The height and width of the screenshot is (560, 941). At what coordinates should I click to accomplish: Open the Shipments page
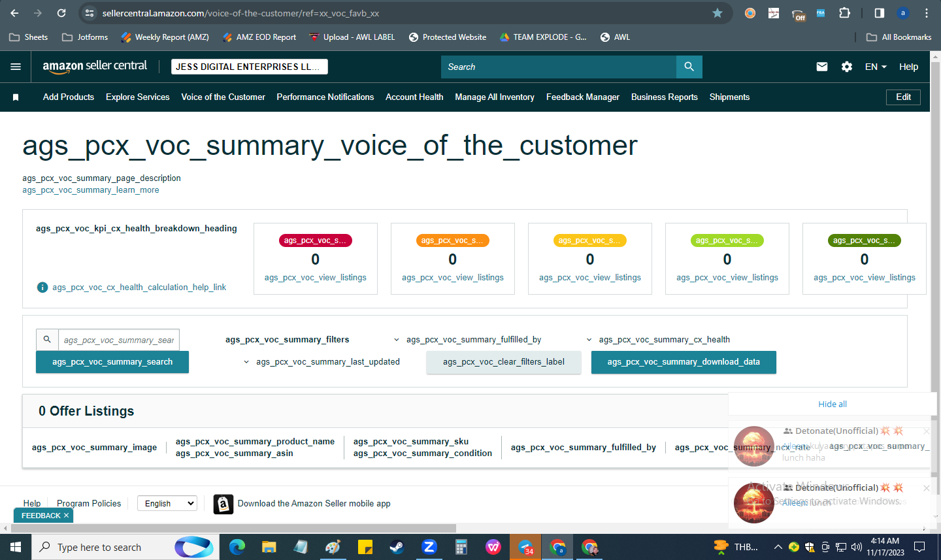[730, 97]
